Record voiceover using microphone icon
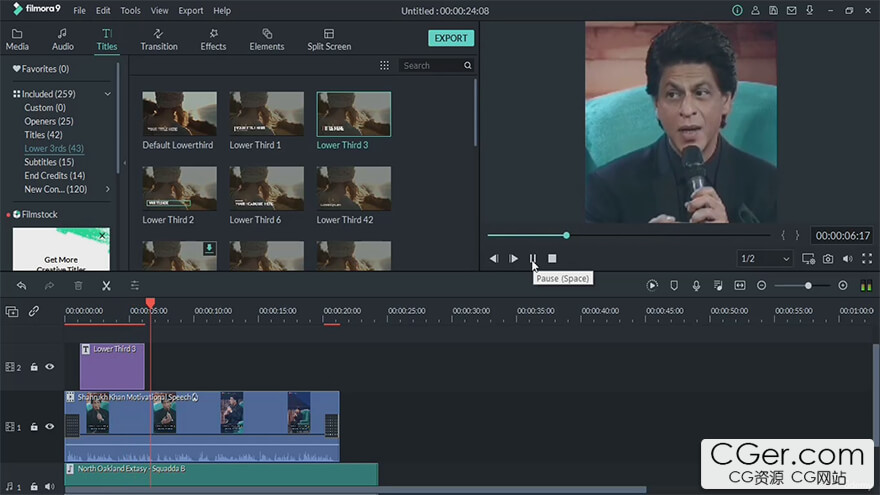Screen dimensions: 880x495 696,286
